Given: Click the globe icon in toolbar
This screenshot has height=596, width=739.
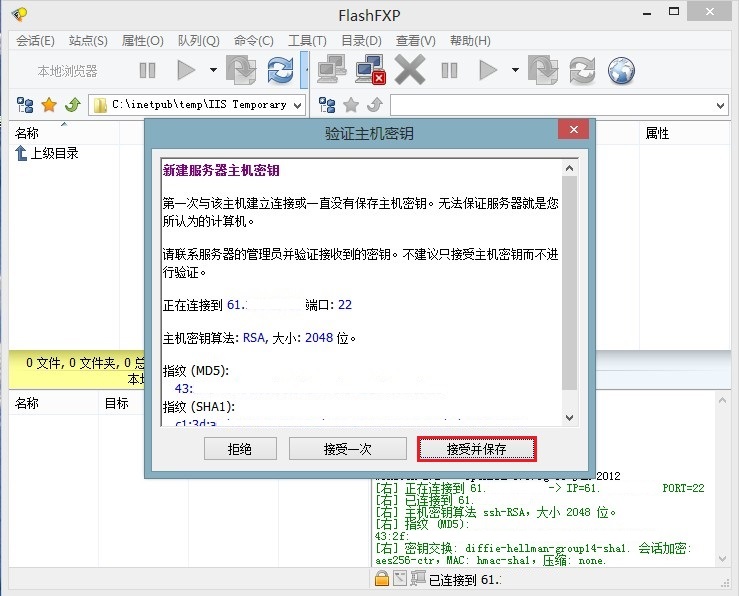Looking at the screenshot, I should 622,70.
